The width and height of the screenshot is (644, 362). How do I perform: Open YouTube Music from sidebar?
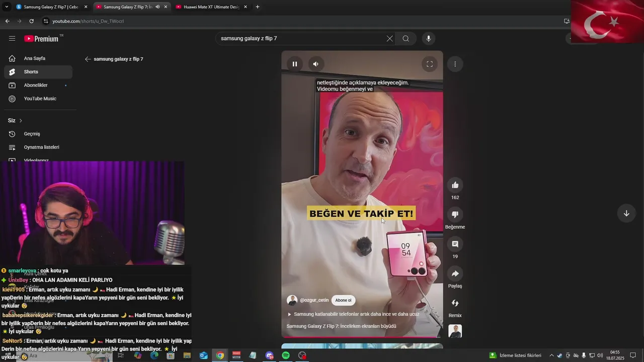[38, 99]
